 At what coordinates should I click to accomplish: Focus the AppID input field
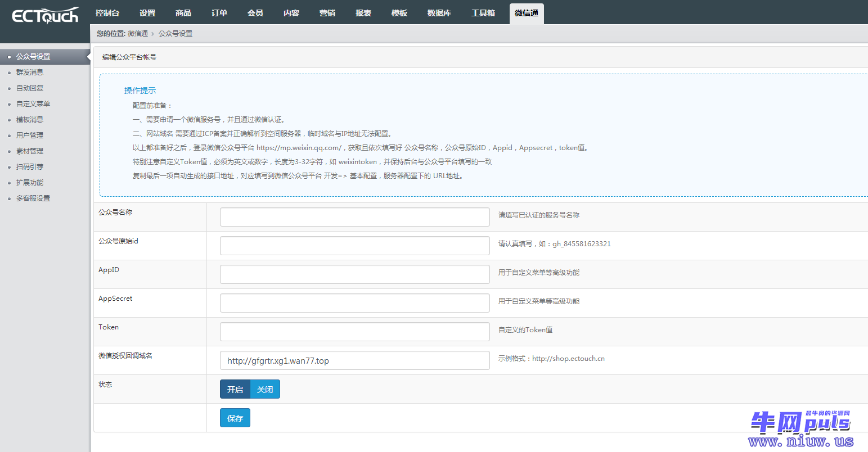coord(355,274)
